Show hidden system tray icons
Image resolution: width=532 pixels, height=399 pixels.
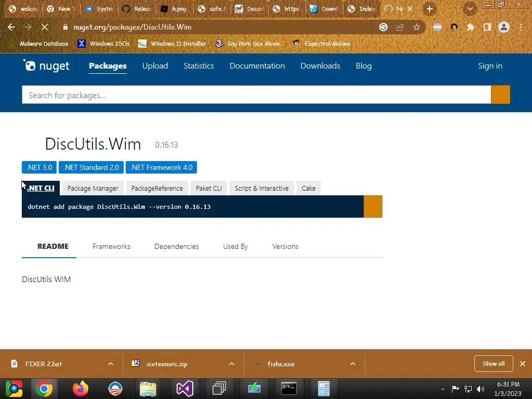pos(443,389)
